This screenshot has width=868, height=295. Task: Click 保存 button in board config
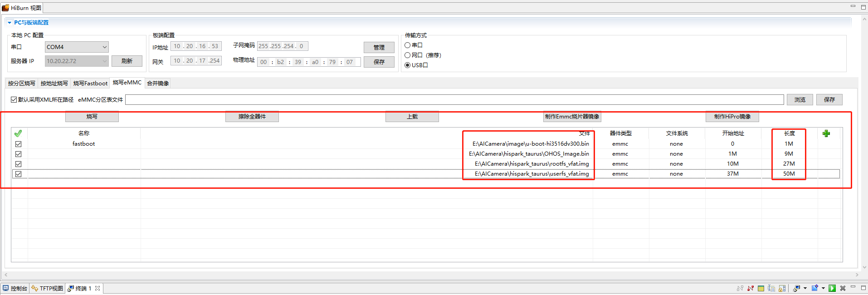click(x=379, y=62)
